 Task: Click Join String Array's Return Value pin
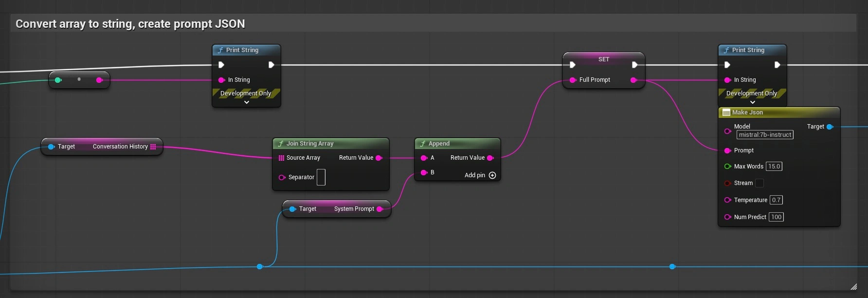(x=379, y=158)
